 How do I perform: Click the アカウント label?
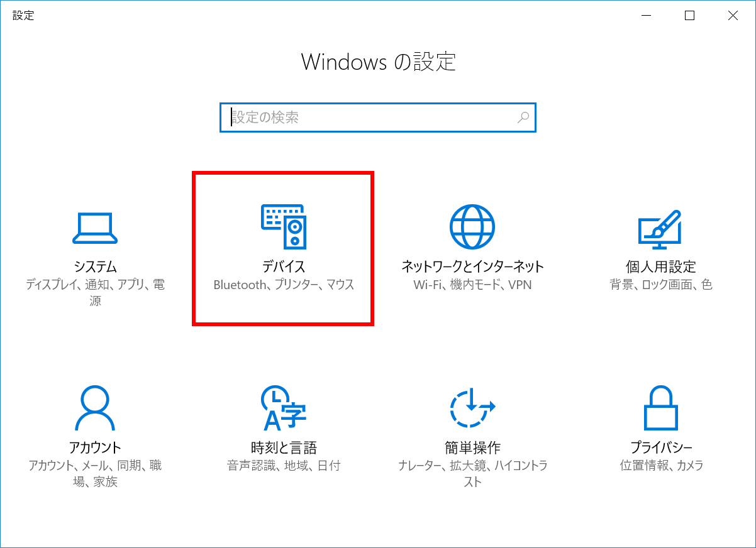tap(95, 447)
